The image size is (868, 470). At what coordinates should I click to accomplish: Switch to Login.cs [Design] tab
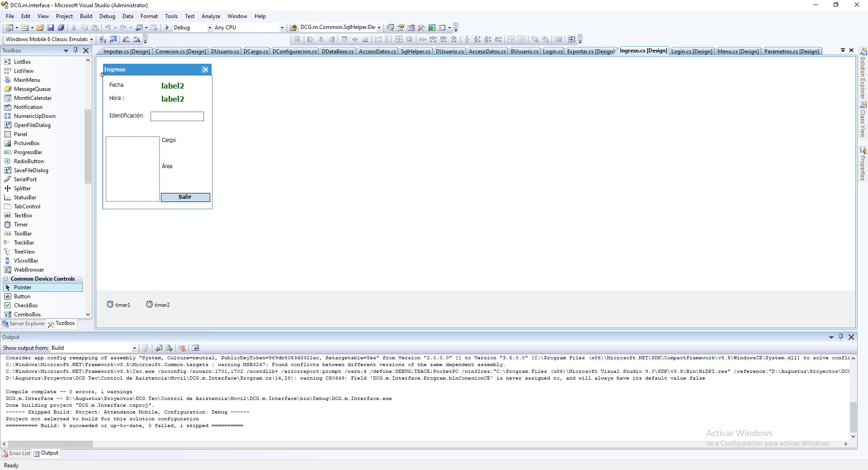pos(691,52)
